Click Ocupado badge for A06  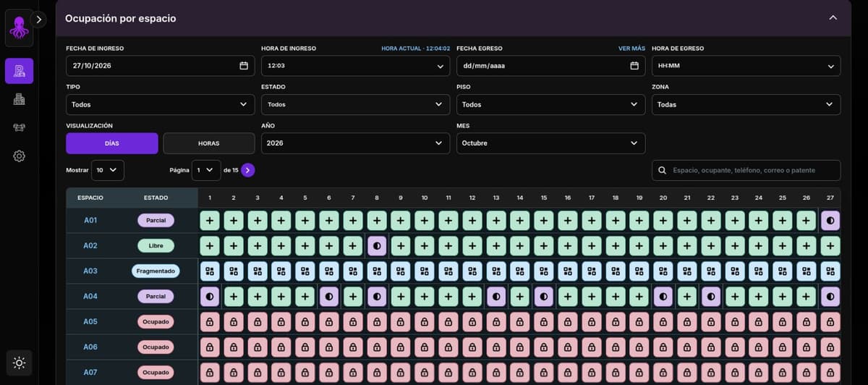(x=156, y=347)
